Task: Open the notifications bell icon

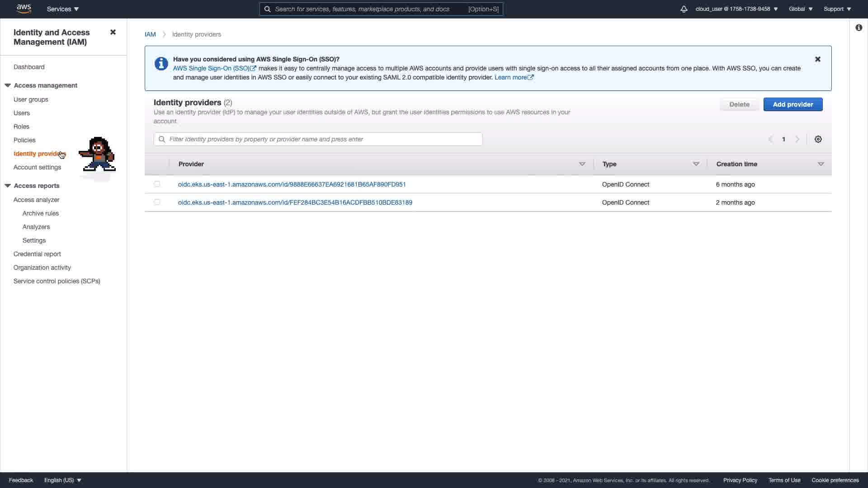Action: click(684, 9)
